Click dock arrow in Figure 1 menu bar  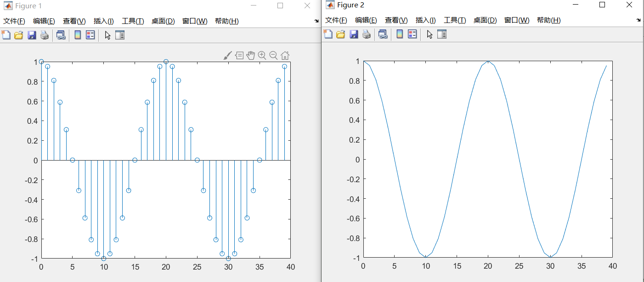[x=316, y=21]
